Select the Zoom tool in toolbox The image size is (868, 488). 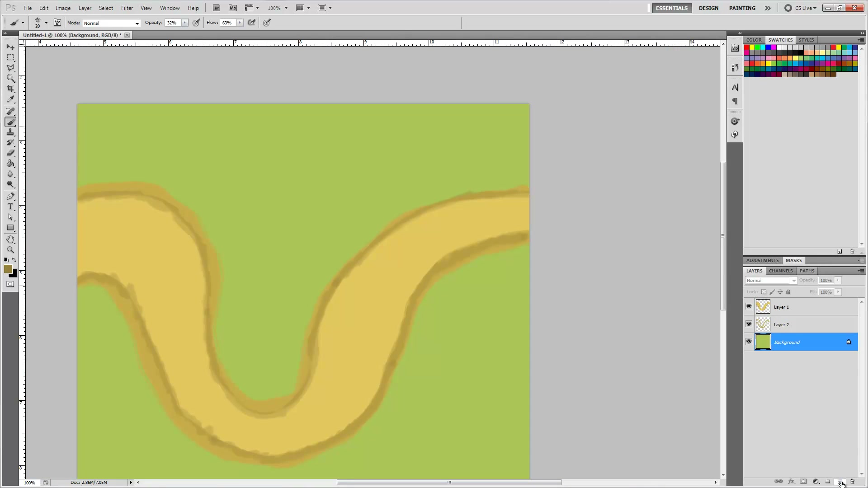click(x=10, y=250)
